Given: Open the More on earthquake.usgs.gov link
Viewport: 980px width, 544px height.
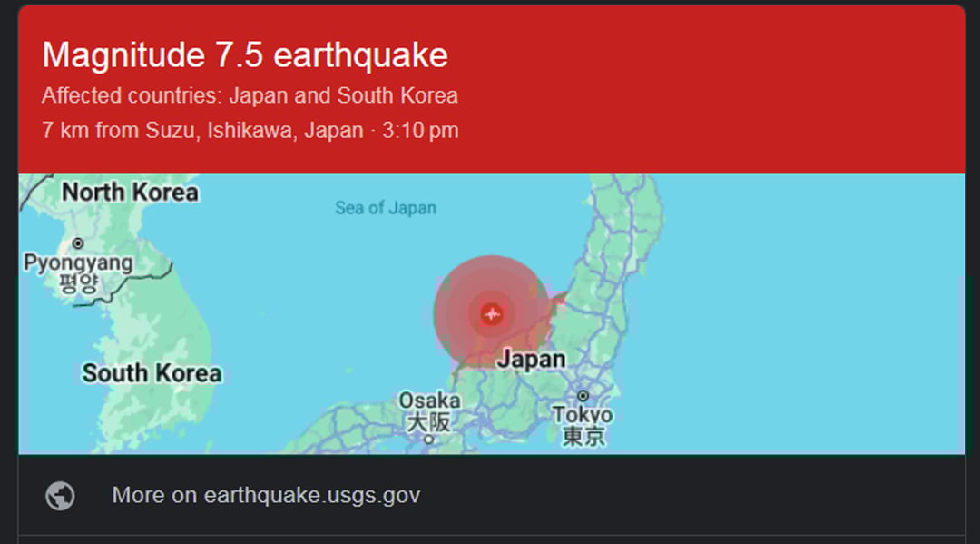Looking at the screenshot, I should point(266,495).
